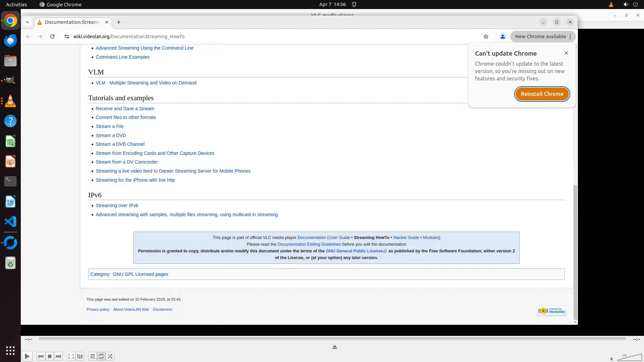The width and height of the screenshot is (644, 362).
Task: Toggle loop repeat mode
Action: click(101, 356)
